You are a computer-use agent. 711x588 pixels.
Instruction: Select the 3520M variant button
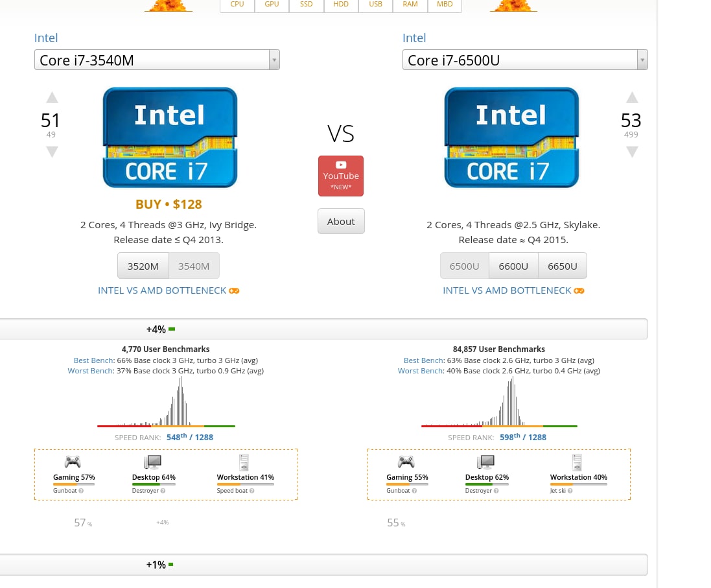(x=143, y=266)
